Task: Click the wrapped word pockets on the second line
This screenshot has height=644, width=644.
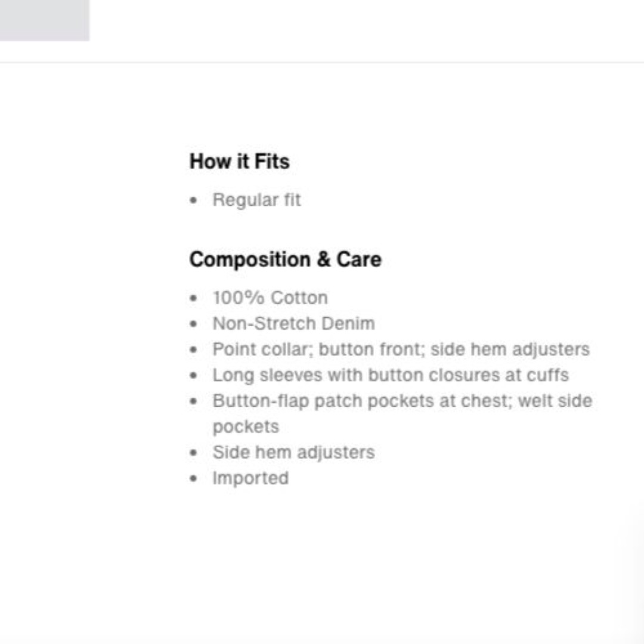Action: pyautogui.click(x=246, y=427)
